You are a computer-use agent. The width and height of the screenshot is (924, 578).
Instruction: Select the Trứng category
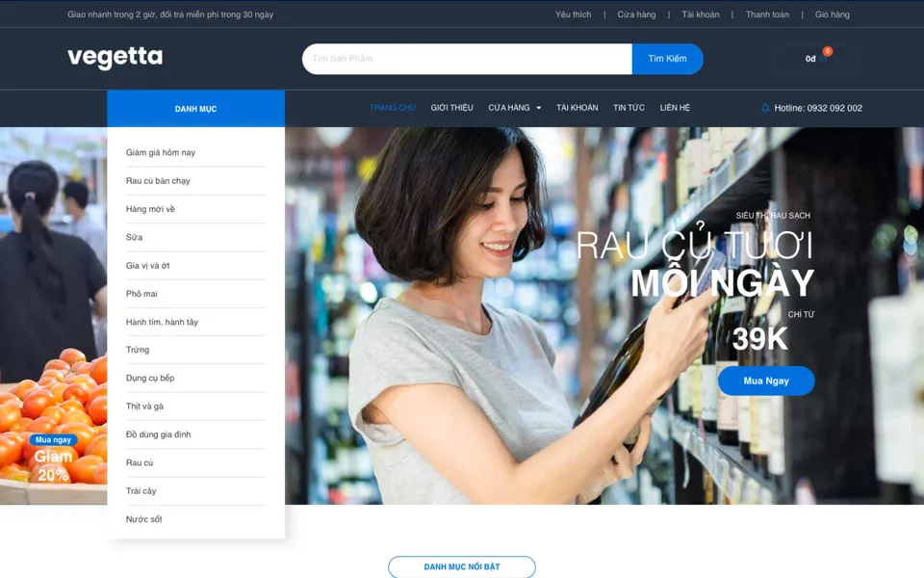[138, 350]
